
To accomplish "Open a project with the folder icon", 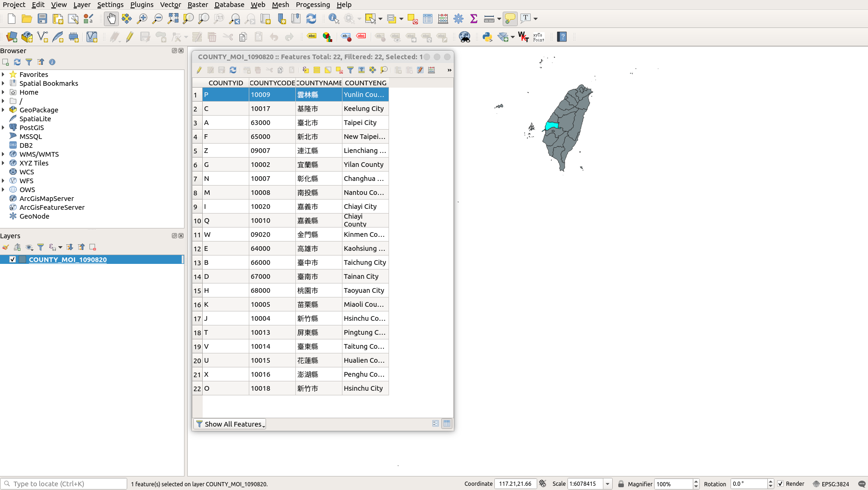I will [27, 19].
